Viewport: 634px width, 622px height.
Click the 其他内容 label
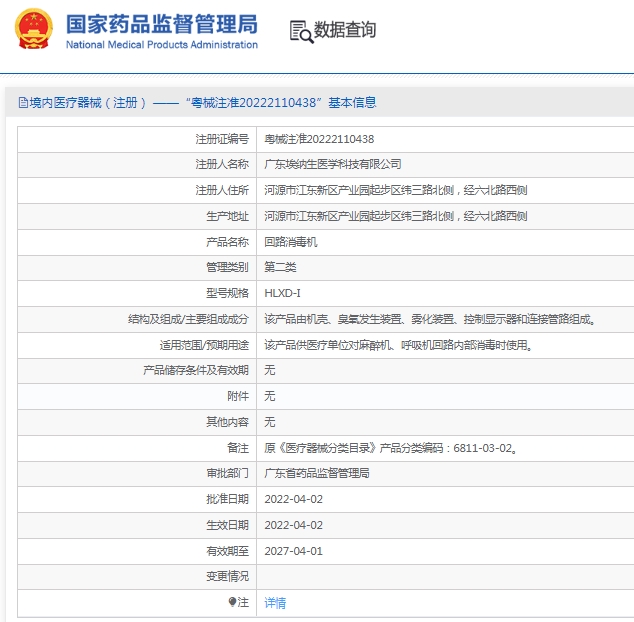[227, 422]
